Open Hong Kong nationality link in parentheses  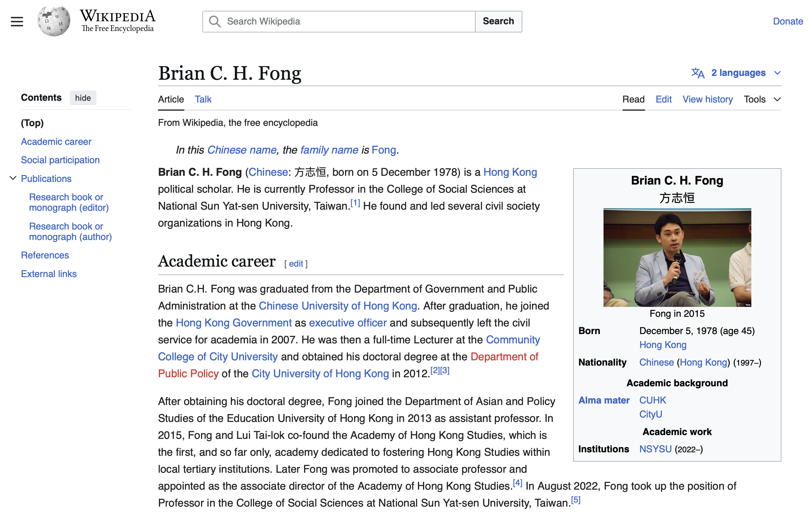[703, 363]
